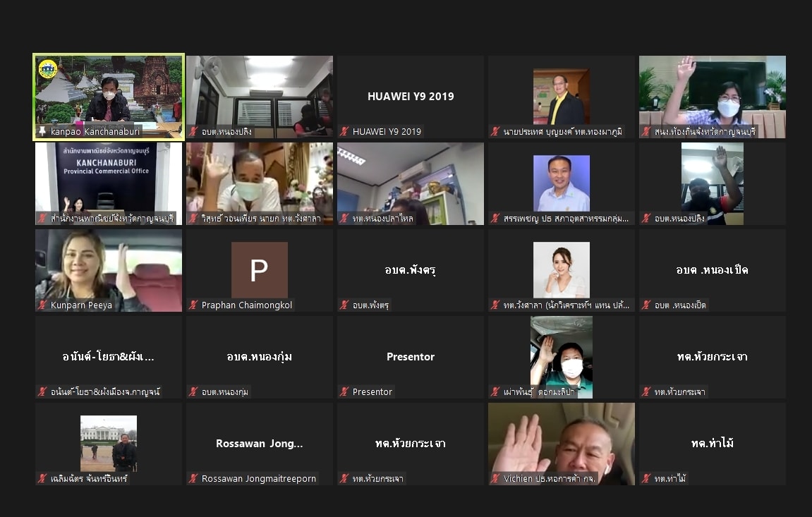Viewport: 812px width, 517px height.
Task: Click muted mic icon next to Kunparn Peeya
Action: [43, 305]
